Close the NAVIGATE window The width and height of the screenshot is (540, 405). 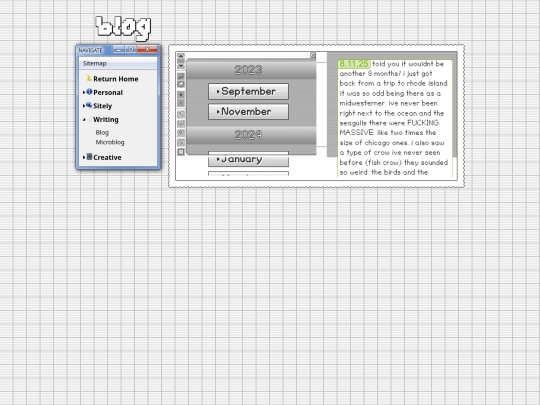(x=147, y=50)
